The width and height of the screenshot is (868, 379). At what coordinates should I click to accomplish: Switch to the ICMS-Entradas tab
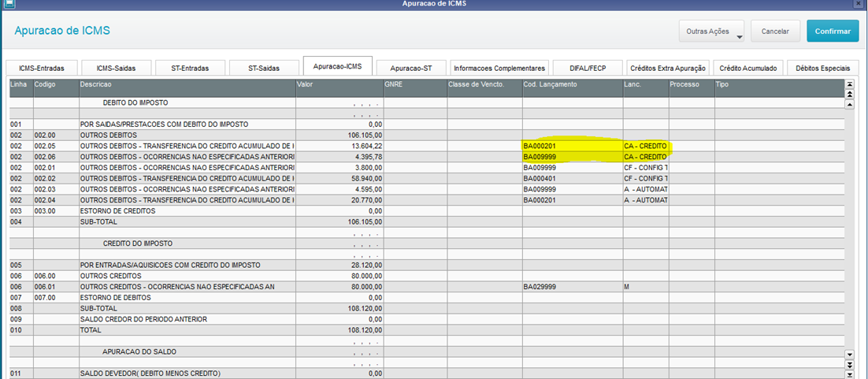click(42, 68)
